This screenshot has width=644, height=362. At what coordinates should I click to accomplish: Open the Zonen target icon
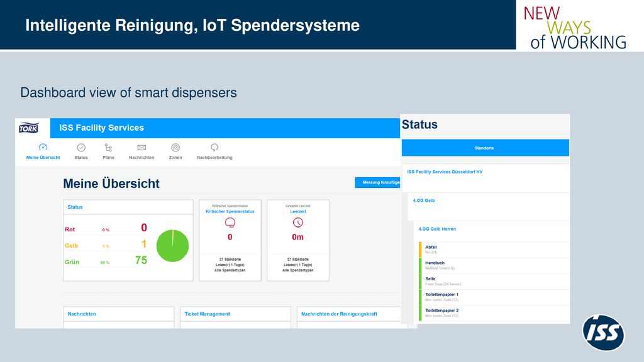click(175, 147)
